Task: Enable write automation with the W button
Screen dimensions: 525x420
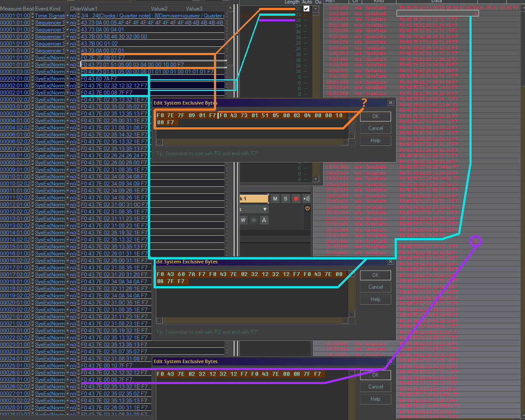Action: pos(243,220)
